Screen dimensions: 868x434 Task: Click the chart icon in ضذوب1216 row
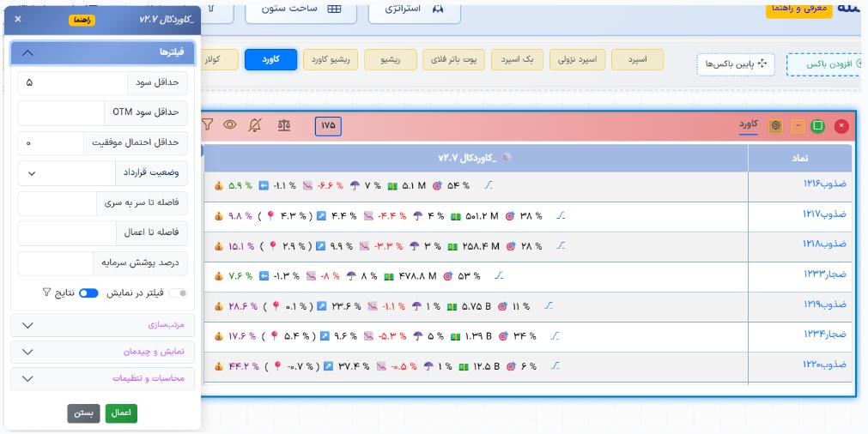[x=488, y=186]
